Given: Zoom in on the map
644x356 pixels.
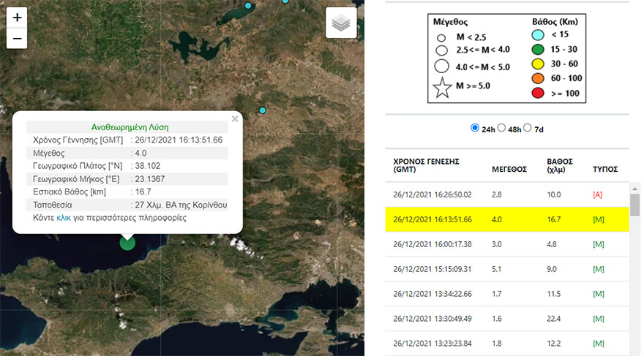Looking at the screenshot, I should [18, 18].
